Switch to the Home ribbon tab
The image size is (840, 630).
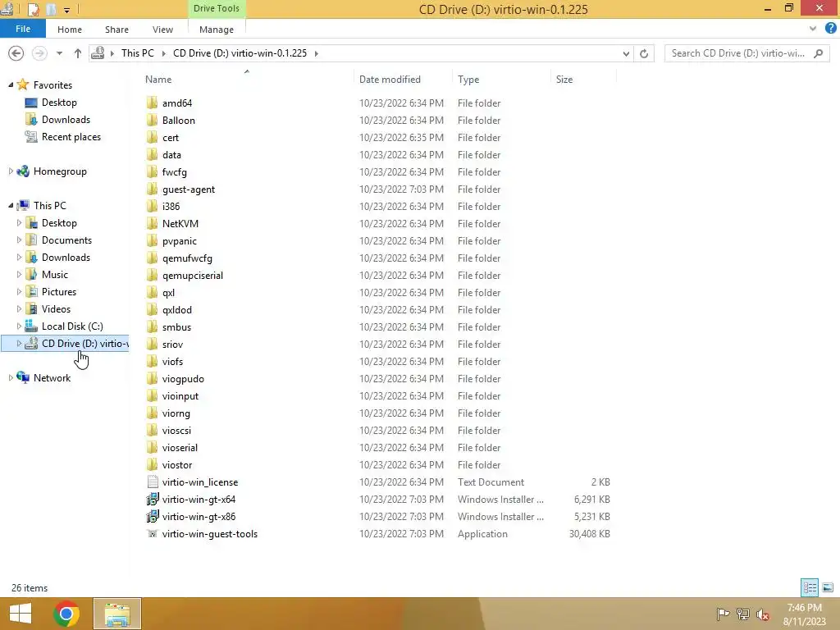coord(70,30)
